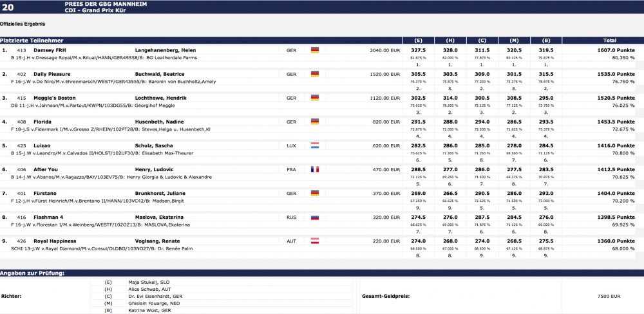644x314 pixels.
Task: Select horse name Damsey FRH
Action: point(49,50)
